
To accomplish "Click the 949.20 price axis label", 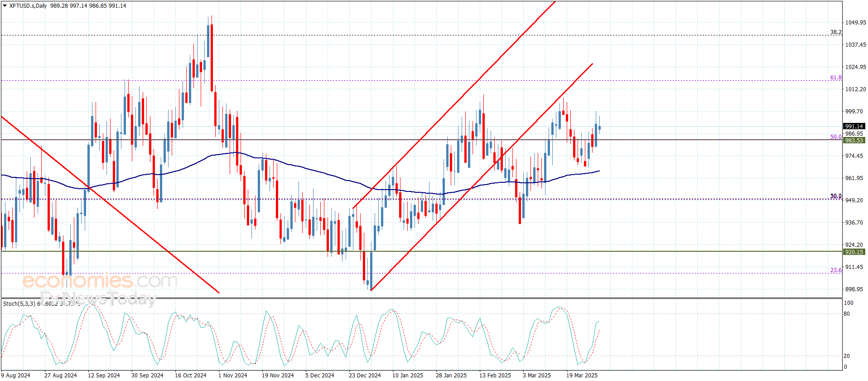I will [x=854, y=200].
